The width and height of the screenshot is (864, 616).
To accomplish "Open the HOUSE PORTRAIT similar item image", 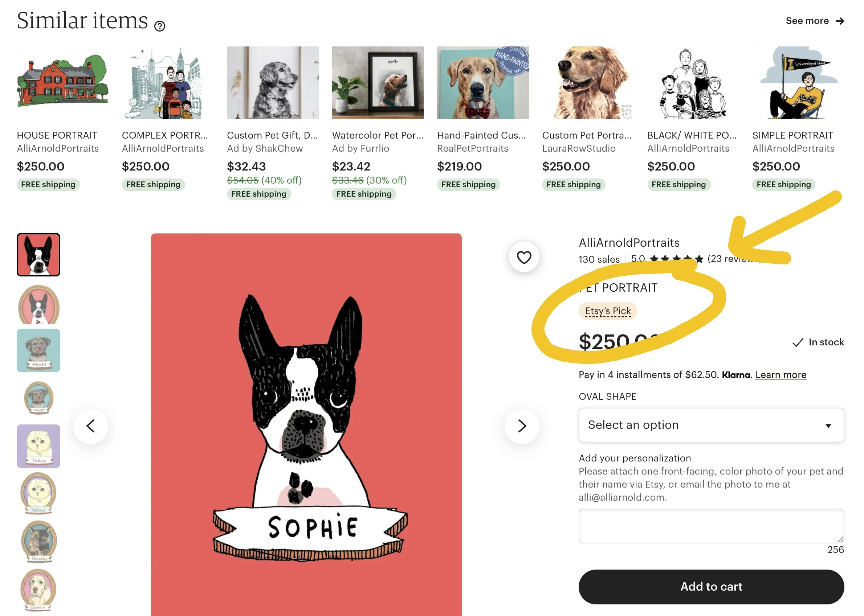I will pyautogui.click(x=63, y=83).
